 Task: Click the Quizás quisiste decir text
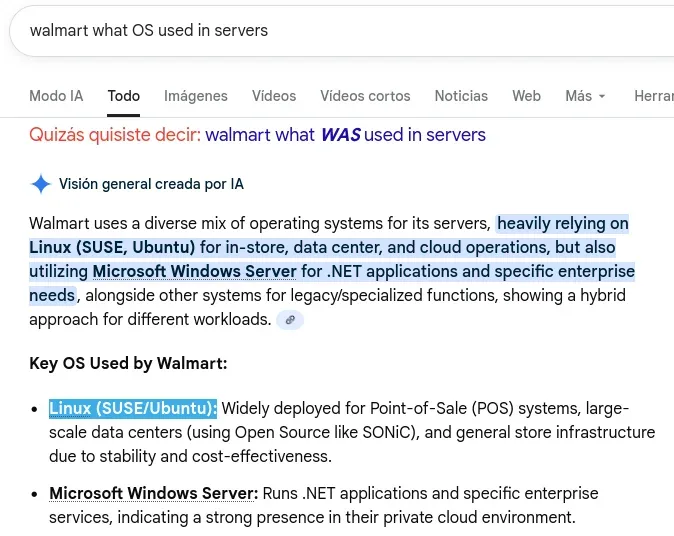click(x=115, y=135)
